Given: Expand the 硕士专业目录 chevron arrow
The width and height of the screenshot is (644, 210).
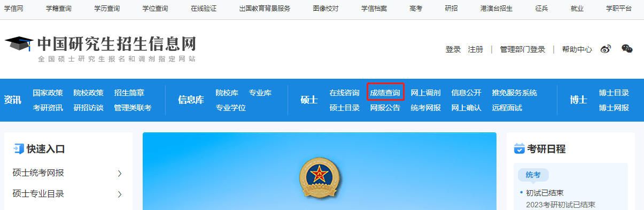Looking at the screenshot, I should (x=120, y=194).
